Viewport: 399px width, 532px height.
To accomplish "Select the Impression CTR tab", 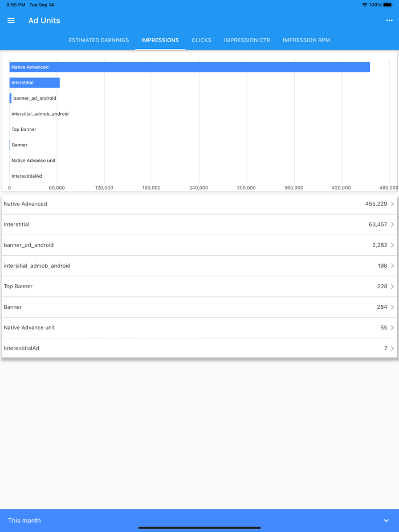I will [247, 40].
